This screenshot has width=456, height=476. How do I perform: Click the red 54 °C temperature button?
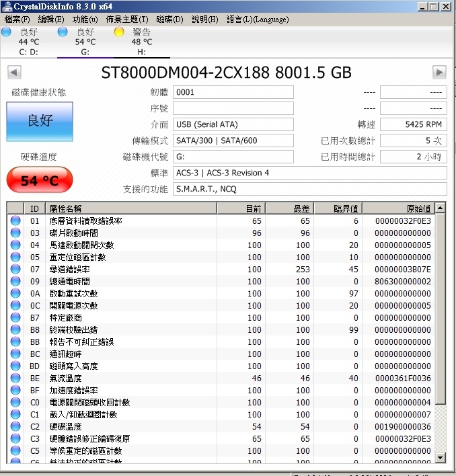pos(40,180)
